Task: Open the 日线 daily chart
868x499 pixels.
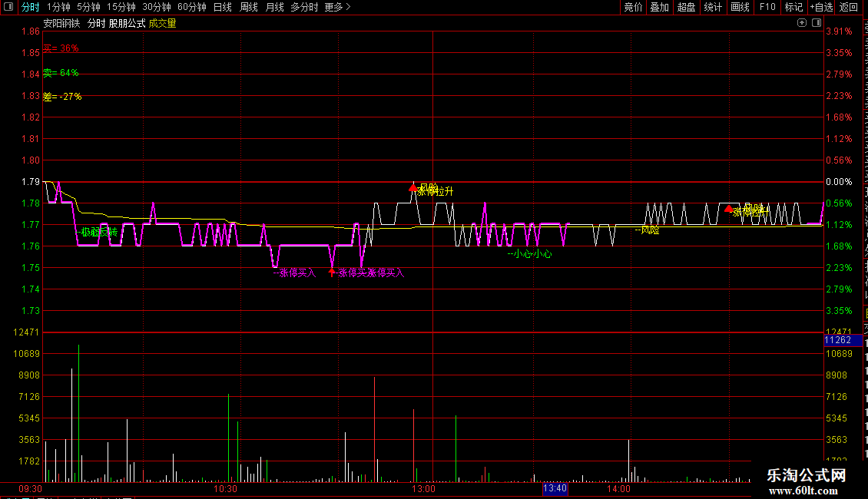Action: click(x=223, y=7)
